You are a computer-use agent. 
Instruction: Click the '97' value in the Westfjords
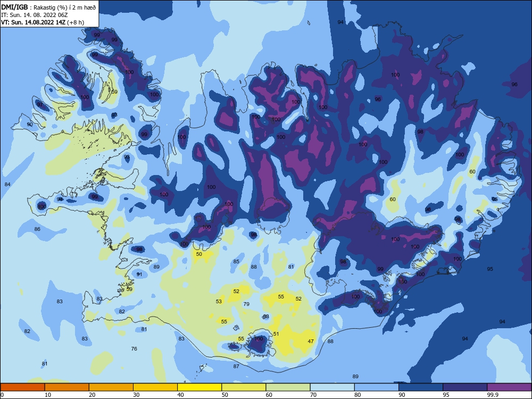[40, 104]
